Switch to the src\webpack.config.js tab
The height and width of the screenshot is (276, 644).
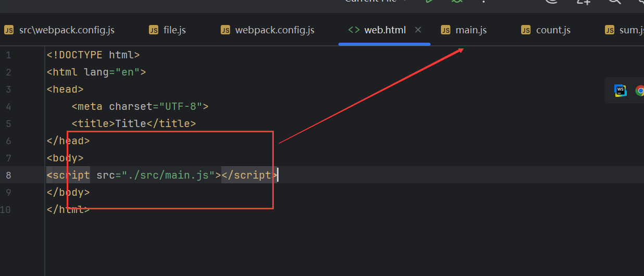point(59,30)
